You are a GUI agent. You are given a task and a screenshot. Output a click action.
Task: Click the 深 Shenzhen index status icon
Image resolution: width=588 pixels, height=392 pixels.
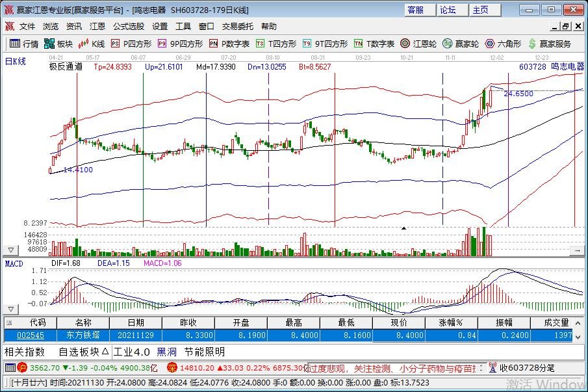(172, 367)
